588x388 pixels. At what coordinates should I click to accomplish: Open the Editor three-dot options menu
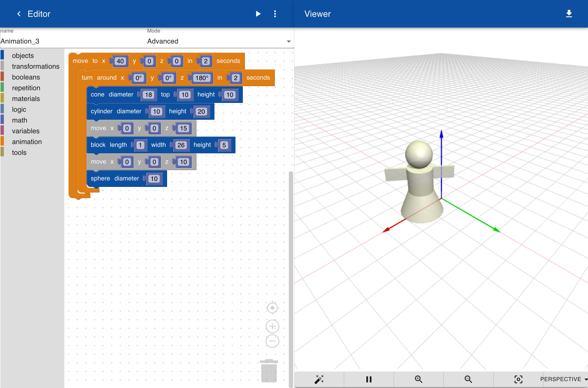coord(275,14)
